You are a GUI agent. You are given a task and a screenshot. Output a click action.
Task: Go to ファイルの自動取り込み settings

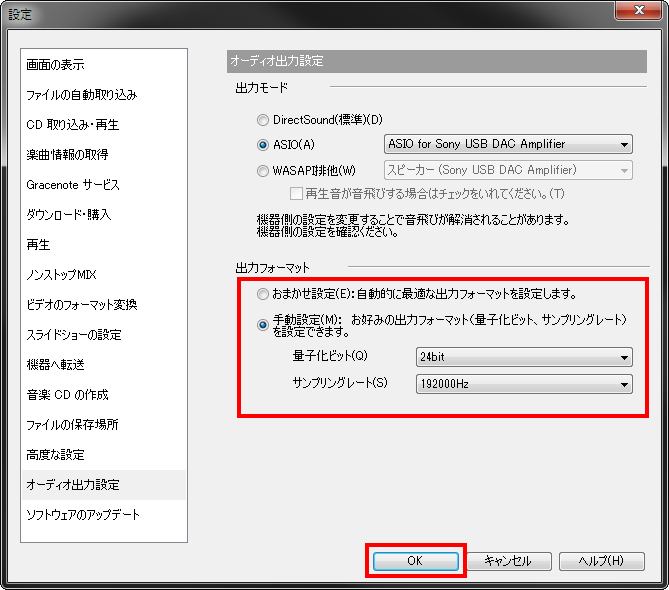click(81, 95)
